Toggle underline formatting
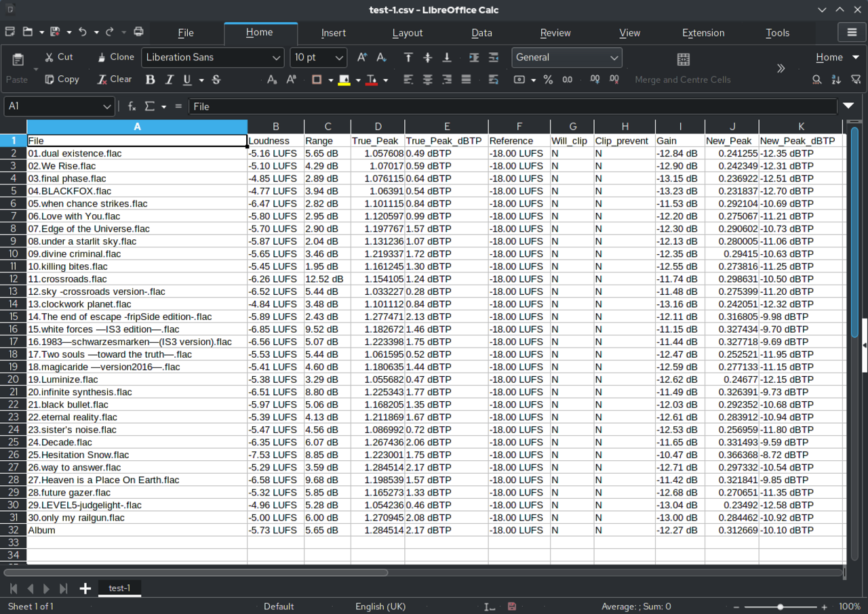Screen dimensions: 868x614 186,79
